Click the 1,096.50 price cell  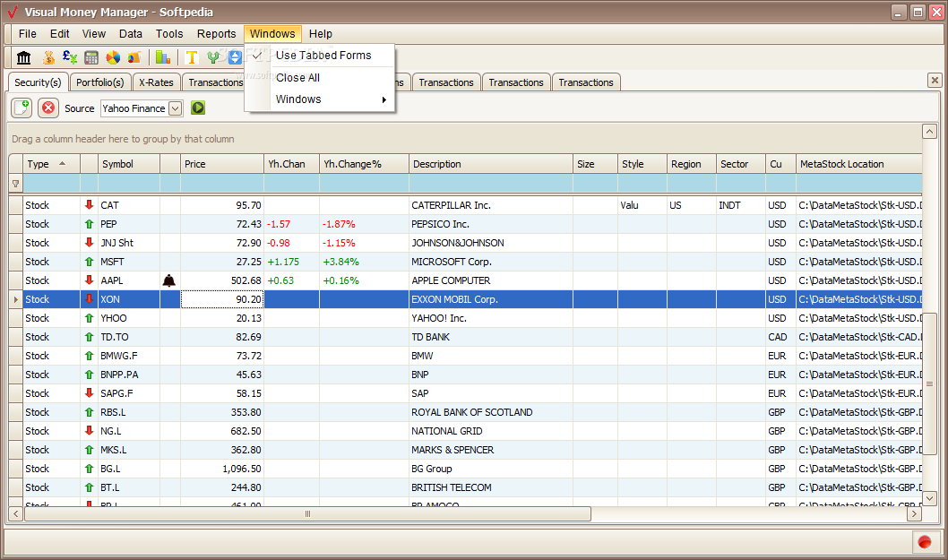pos(222,469)
